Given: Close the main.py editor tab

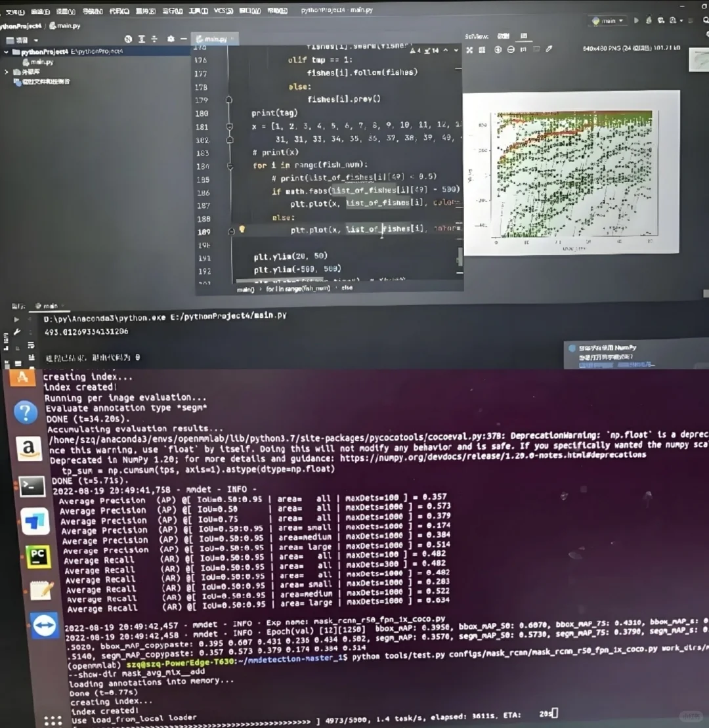Looking at the screenshot, I should pyautogui.click(x=232, y=39).
